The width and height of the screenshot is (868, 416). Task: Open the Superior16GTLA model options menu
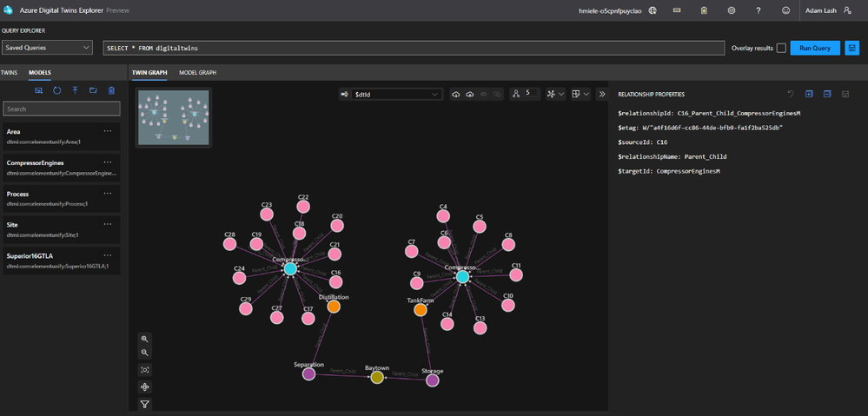tap(108, 255)
